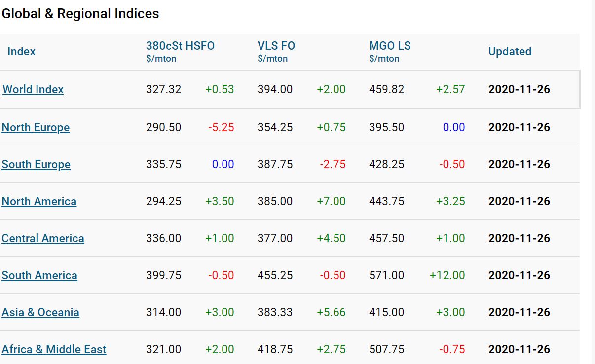Click the Global & Regional Indices heading
The image size is (595, 364).
tap(80, 13)
